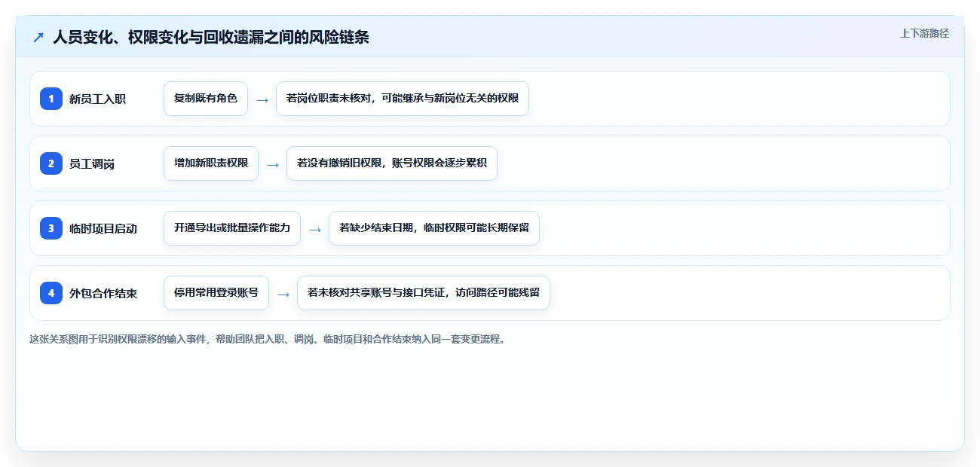The width and height of the screenshot is (980, 467).
Task: Click the 复制既有角色 box
Action: 206,99
